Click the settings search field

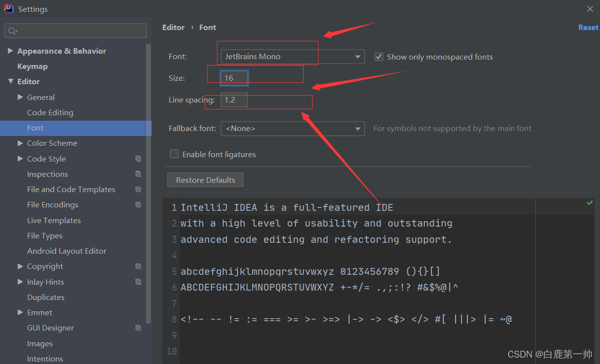click(76, 31)
